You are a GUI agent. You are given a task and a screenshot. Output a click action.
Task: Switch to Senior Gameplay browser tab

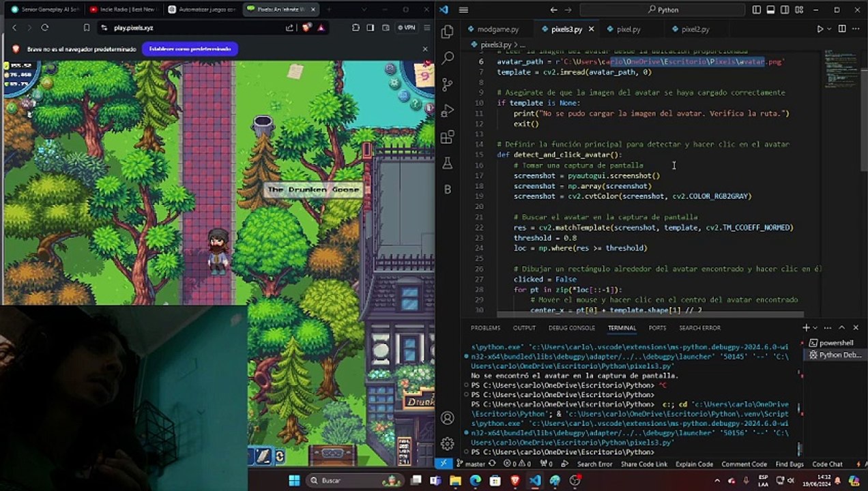point(44,10)
